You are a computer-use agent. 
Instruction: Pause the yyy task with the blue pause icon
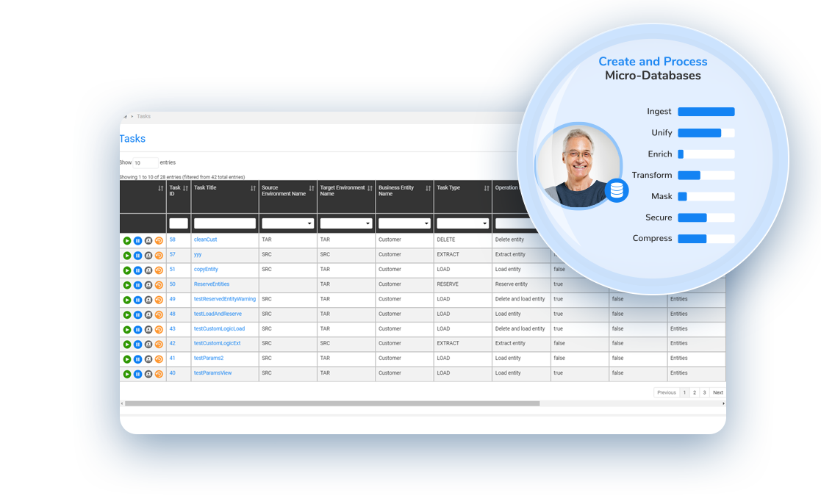pyautogui.click(x=137, y=254)
